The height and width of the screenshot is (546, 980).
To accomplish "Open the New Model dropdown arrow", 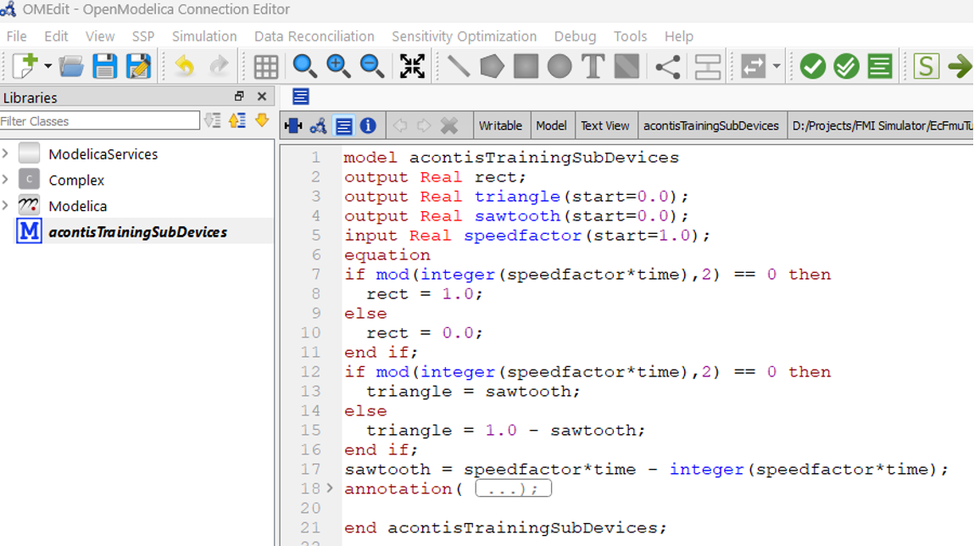I will pos(47,66).
